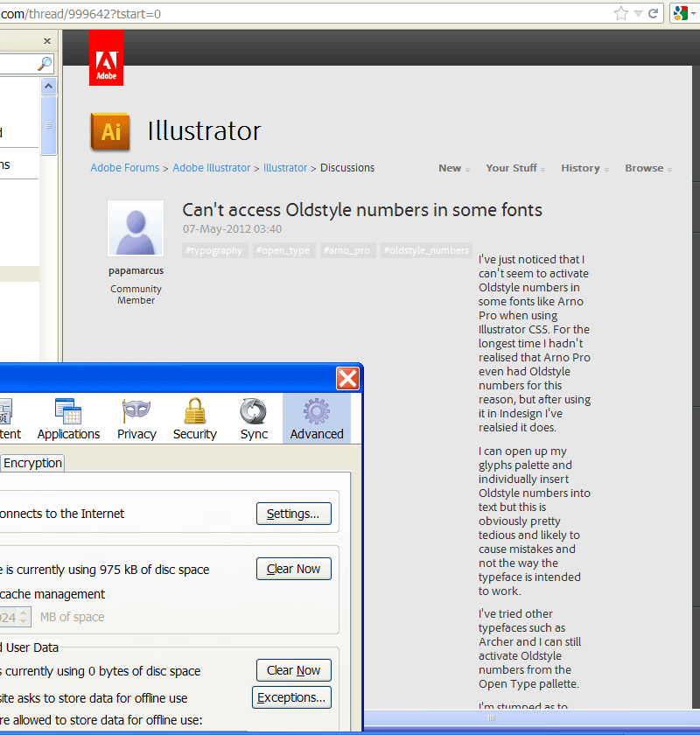Clear Now the offline user data
Viewport: 700px width, 735px height.
pos(293,670)
